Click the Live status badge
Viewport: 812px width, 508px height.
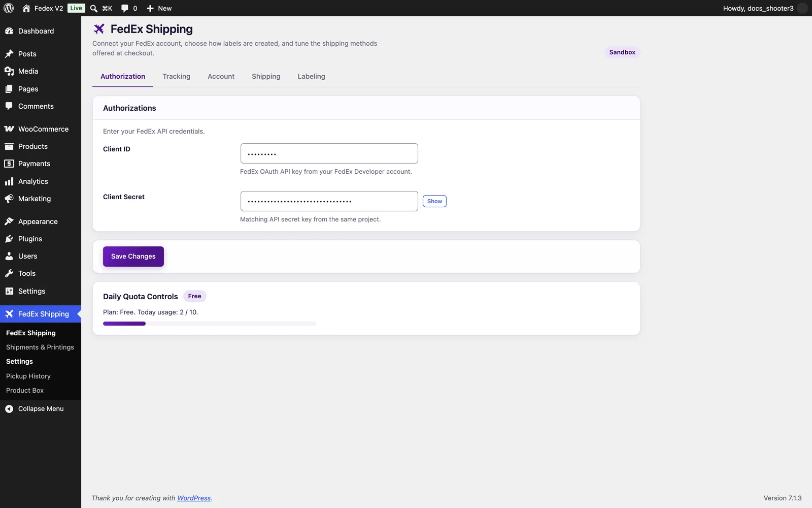76,8
